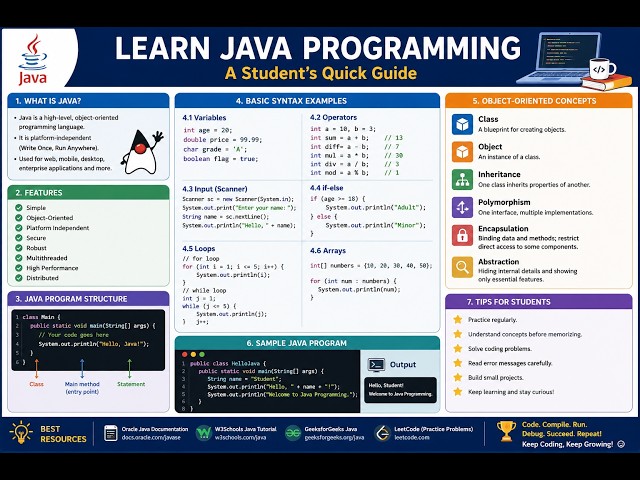The width and height of the screenshot is (640, 480).
Task: Click the 4.6 Arrays subheading
Action: click(328, 251)
